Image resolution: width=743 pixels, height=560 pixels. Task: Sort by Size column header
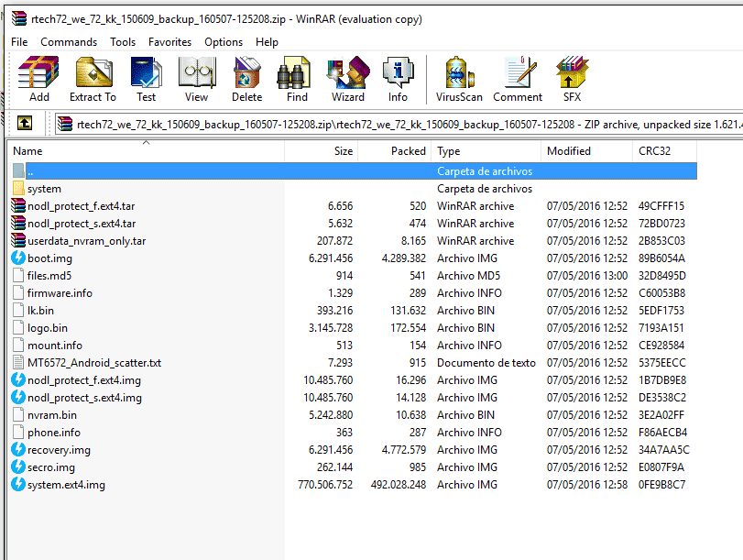(x=322, y=151)
